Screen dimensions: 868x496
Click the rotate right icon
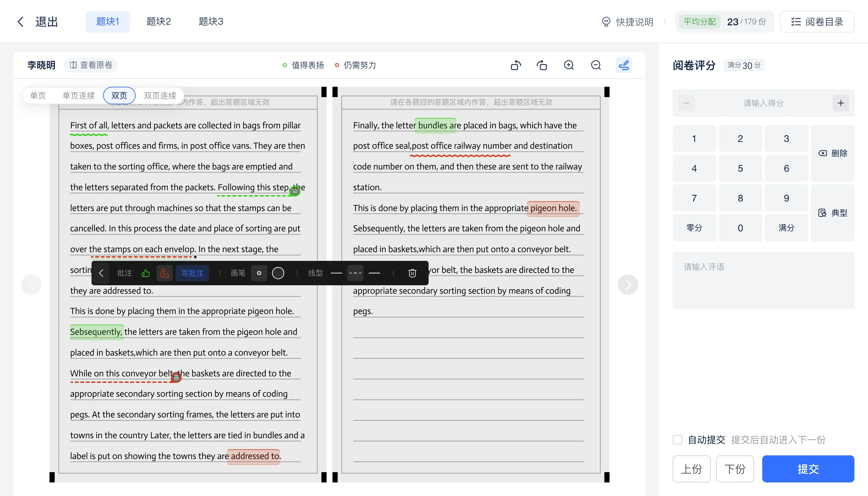click(x=542, y=65)
